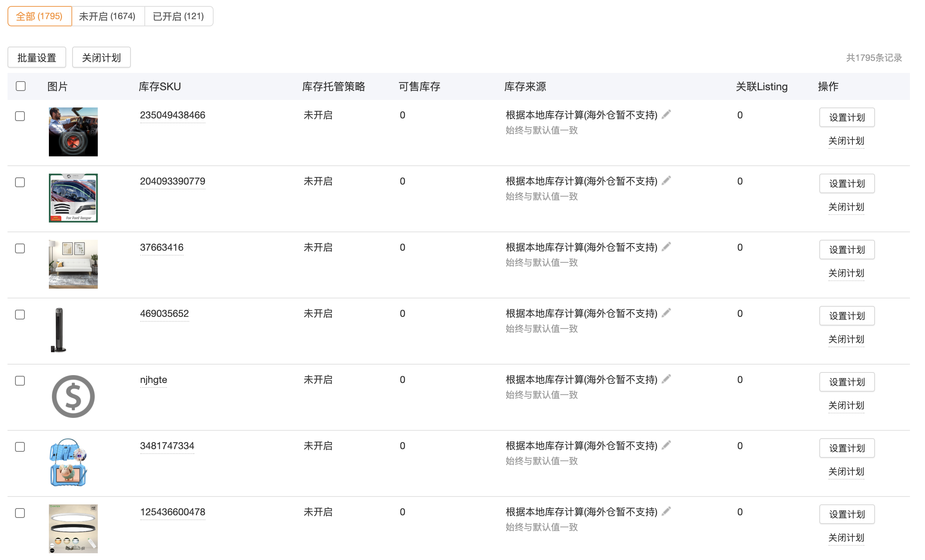
Task: Click the top 关闭计划 button beside 批量设置
Action: tap(101, 58)
